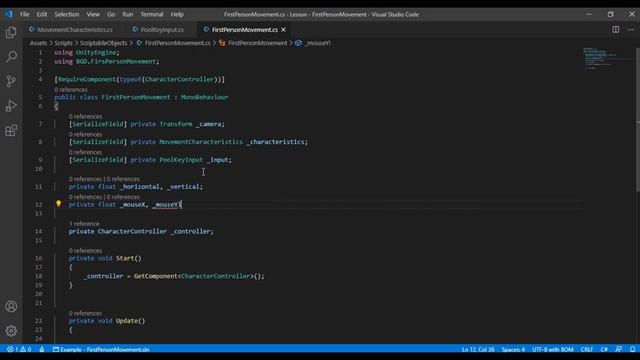Change encoding UTF-8 with BOM

tap(553, 349)
